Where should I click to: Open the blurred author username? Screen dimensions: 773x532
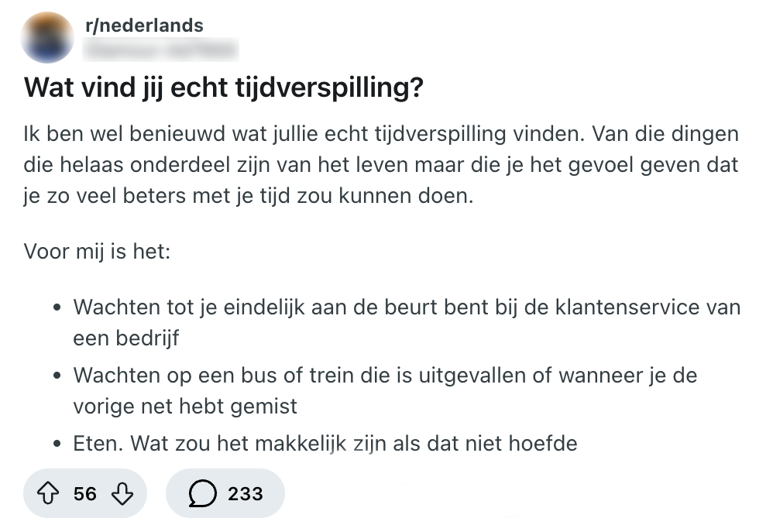point(160,51)
